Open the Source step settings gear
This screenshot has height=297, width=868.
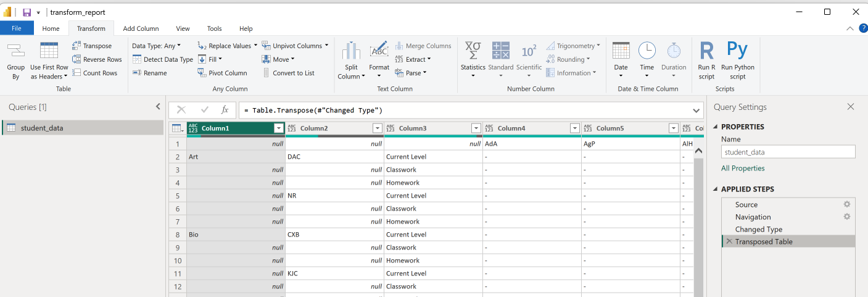[x=847, y=204]
